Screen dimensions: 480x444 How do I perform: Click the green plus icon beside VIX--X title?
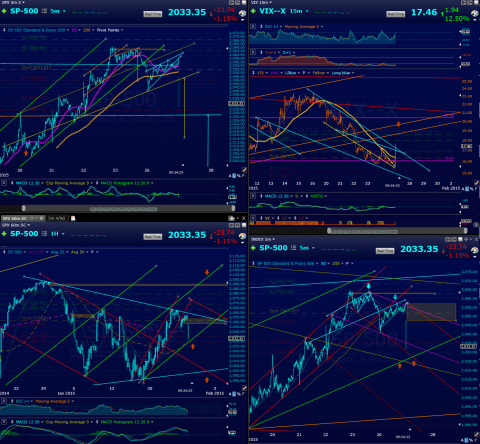tap(253, 11)
